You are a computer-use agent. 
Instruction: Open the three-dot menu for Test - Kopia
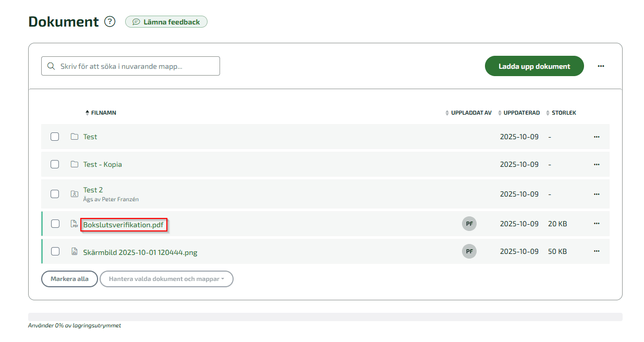597,164
